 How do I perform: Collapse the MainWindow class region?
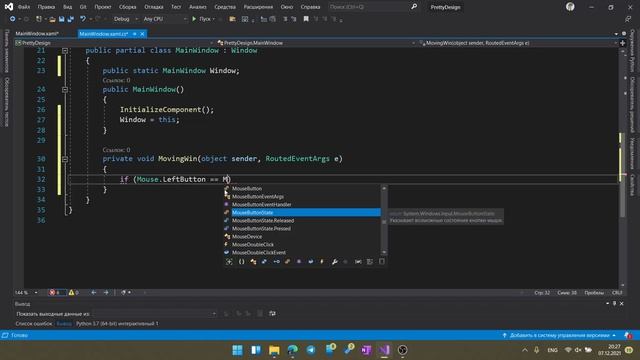[x=65, y=51]
